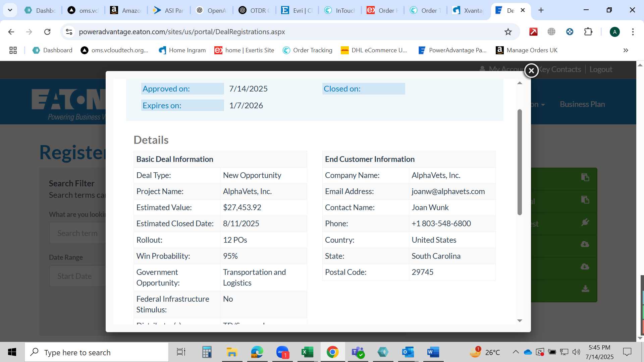
Task: Select the phone +1 803-548-6800
Action: pos(441,224)
